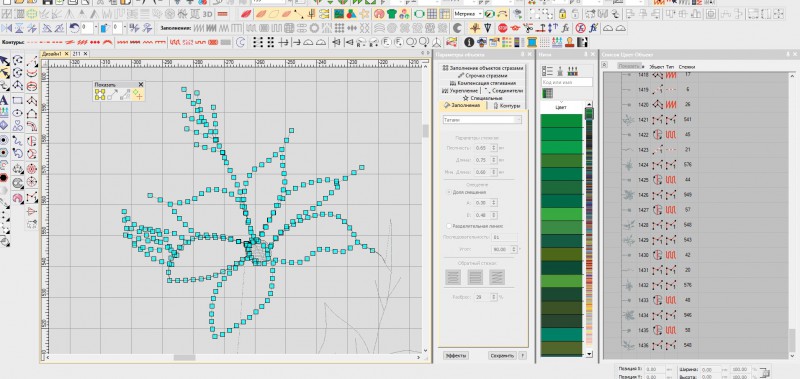Click the Сохранить button

[502, 356]
